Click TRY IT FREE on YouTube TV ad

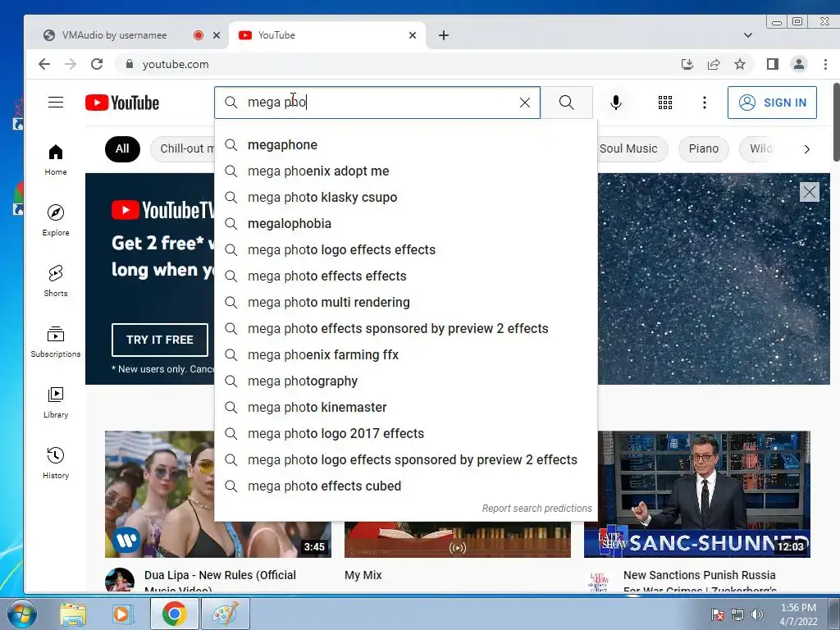(x=160, y=340)
